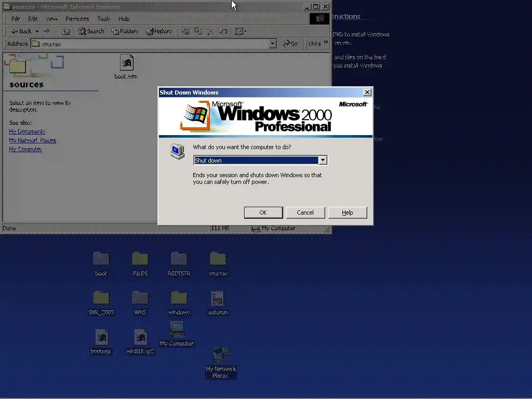Confirm shutdown with the OK button
The image size is (532, 399).
263,212
